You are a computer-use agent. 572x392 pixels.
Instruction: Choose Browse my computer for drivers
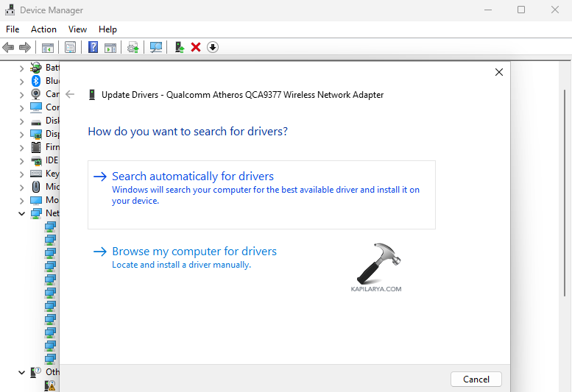tap(194, 252)
